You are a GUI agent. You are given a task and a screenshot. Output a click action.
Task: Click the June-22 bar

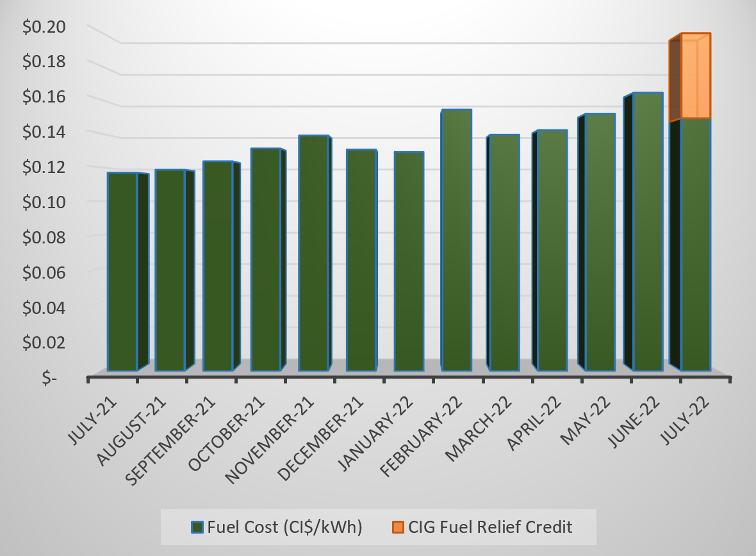[x=647, y=232]
